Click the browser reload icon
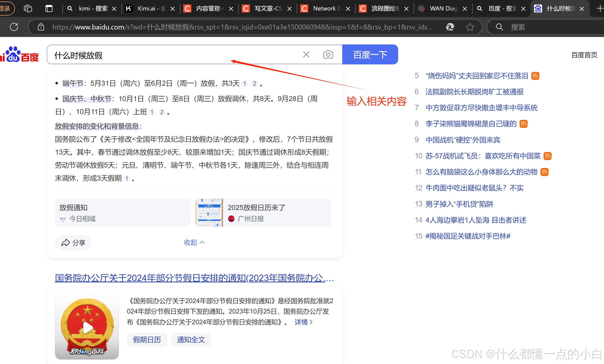Viewport: 604px width, 364px height. [x=14, y=27]
